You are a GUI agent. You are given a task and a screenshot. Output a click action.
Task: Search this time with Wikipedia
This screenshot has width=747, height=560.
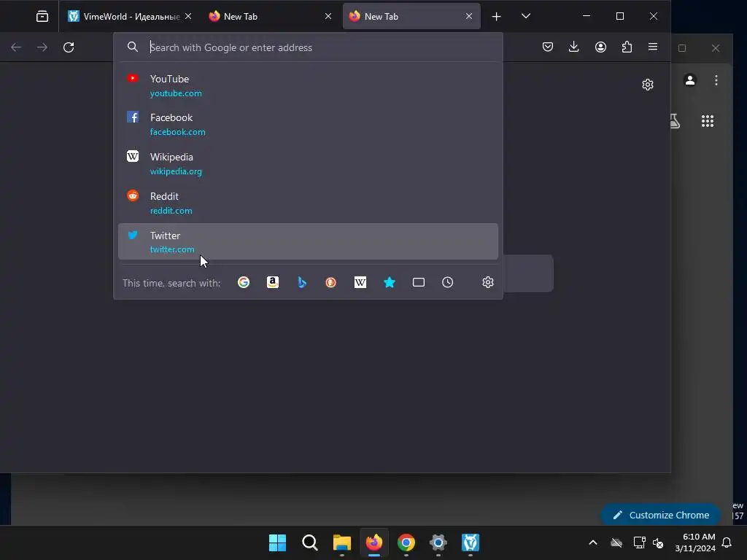(x=360, y=282)
